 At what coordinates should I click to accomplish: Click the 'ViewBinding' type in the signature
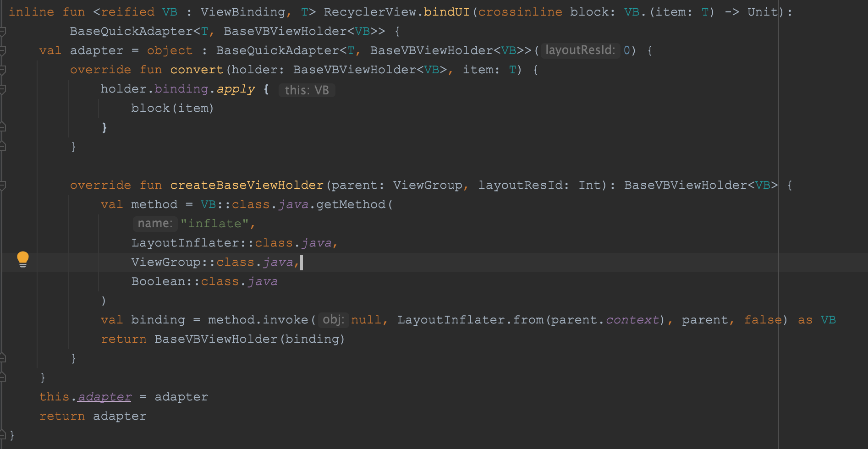pyautogui.click(x=243, y=12)
